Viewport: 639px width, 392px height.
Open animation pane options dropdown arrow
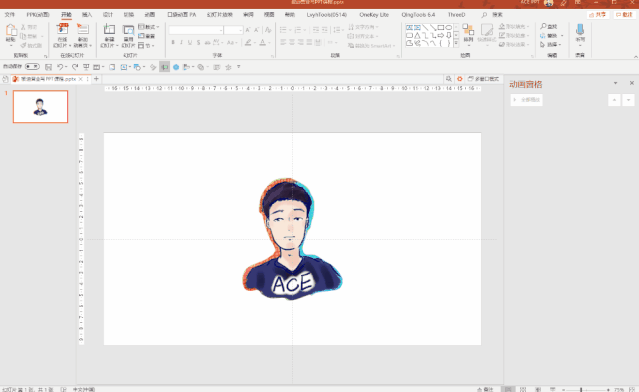615,83
